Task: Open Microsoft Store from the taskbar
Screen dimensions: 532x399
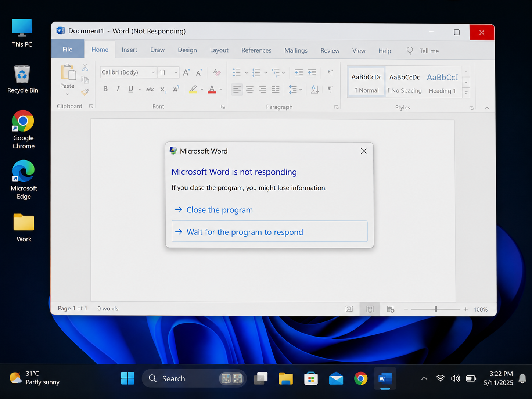Action: (311, 378)
